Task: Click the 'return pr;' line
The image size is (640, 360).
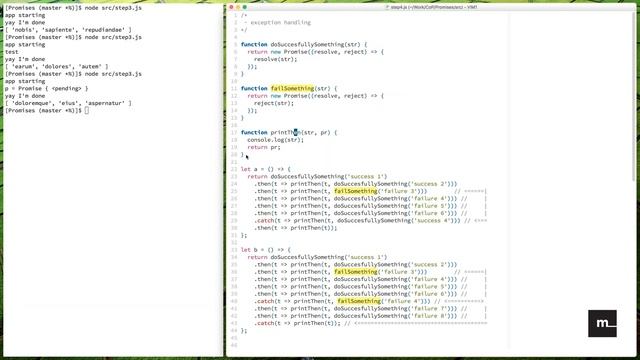Action: pyautogui.click(x=264, y=147)
